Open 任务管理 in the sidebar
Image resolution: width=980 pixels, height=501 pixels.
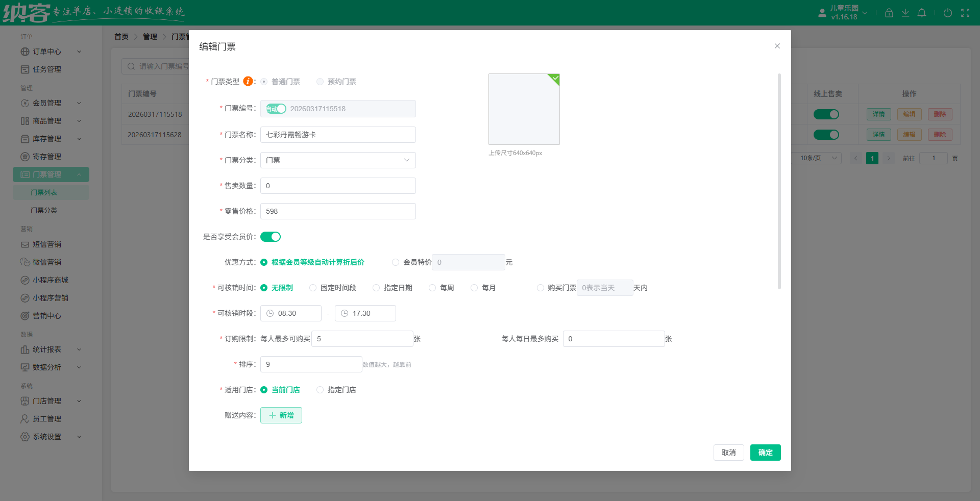pos(47,69)
